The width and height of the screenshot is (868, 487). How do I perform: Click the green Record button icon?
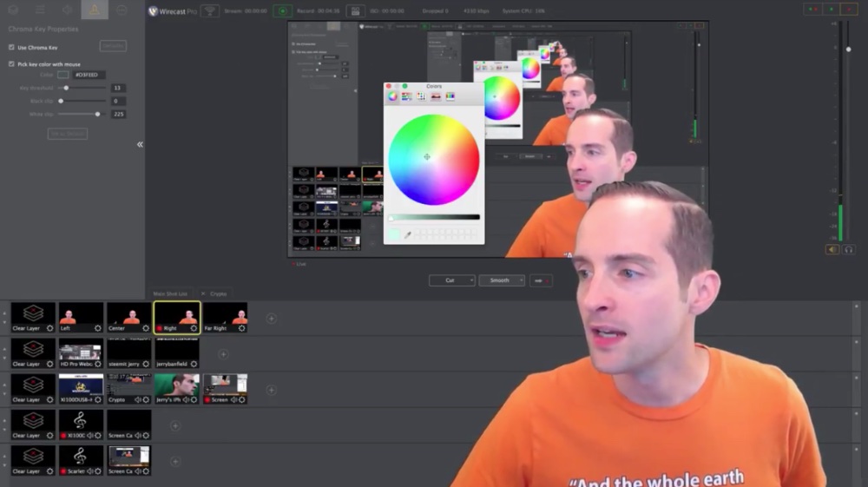click(x=282, y=10)
